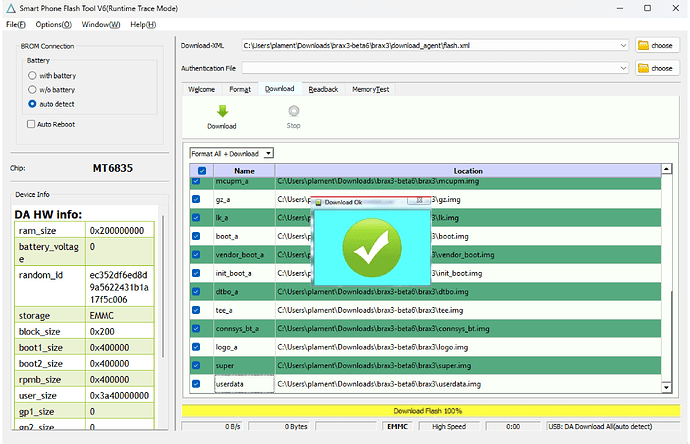This screenshot has width=690, height=444.
Task: Close the Download Ok popup
Action: point(419,201)
